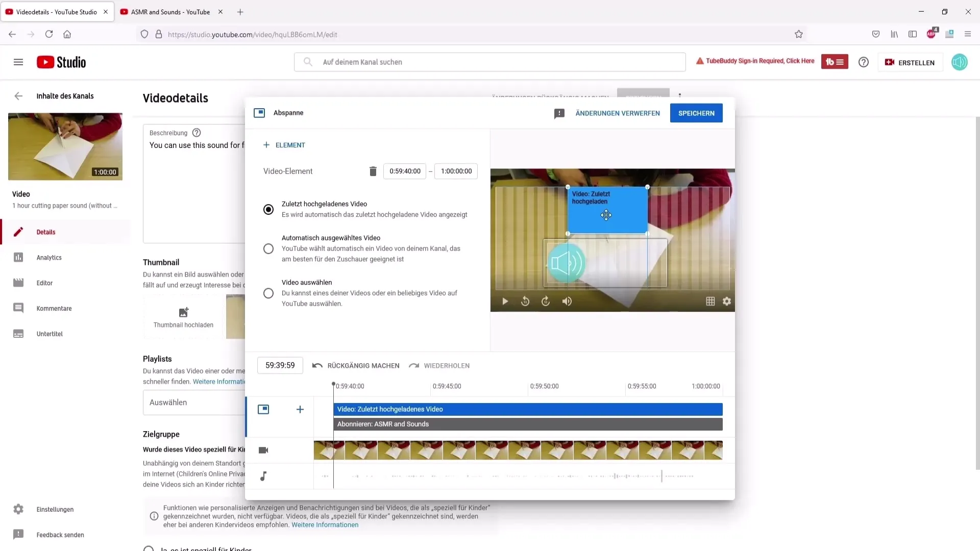Screen dimensions: 980x551
Task: Open the channel avatar account menu
Action: click(960, 62)
